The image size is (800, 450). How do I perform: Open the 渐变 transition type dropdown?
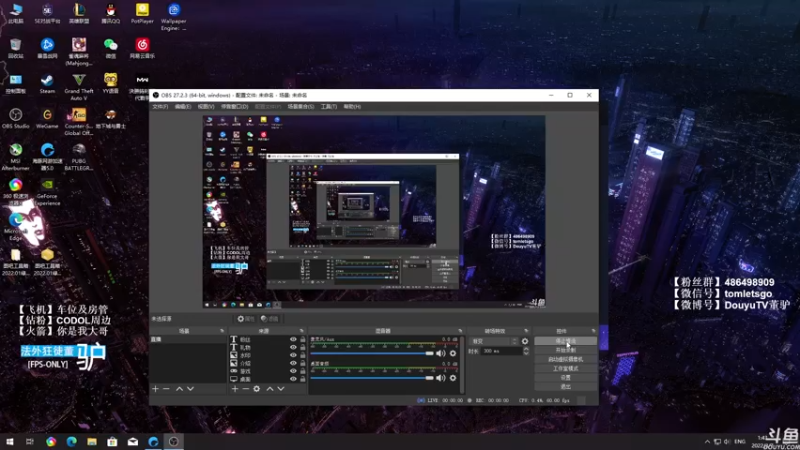pos(494,341)
